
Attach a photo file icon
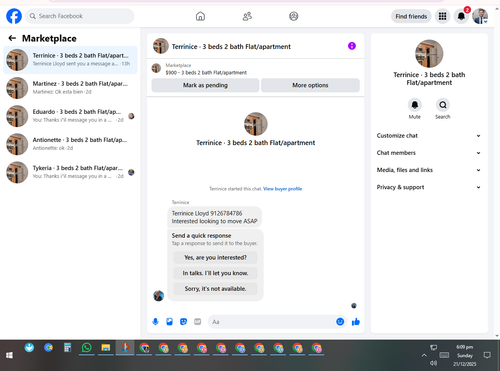[169, 322]
